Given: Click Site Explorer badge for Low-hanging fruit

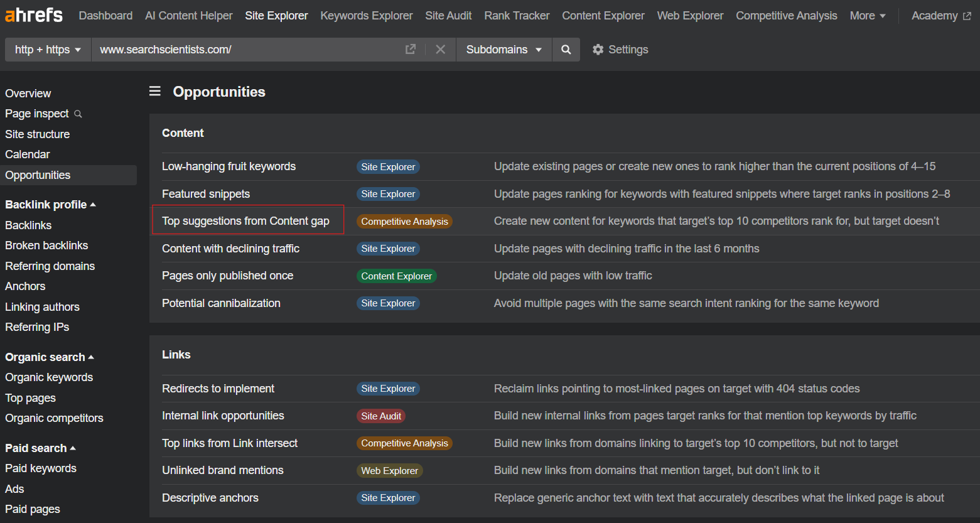Looking at the screenshot, I should coord(388,167).
